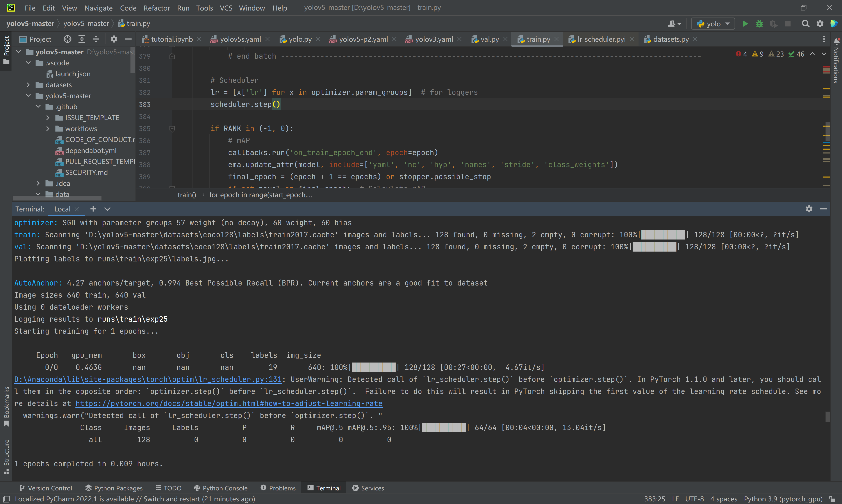Close the train.py tab
The height and width of the screenshot is (504, 842).
[557, 39]
